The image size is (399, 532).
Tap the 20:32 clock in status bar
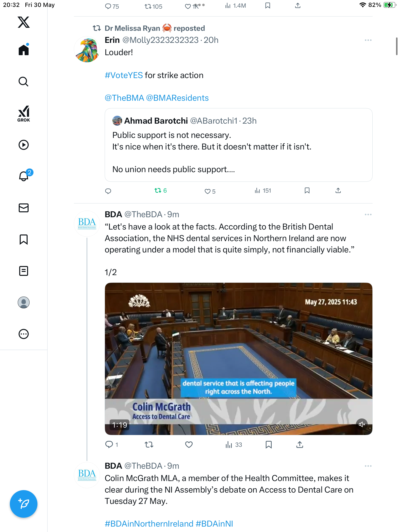[x=11, y=5]
